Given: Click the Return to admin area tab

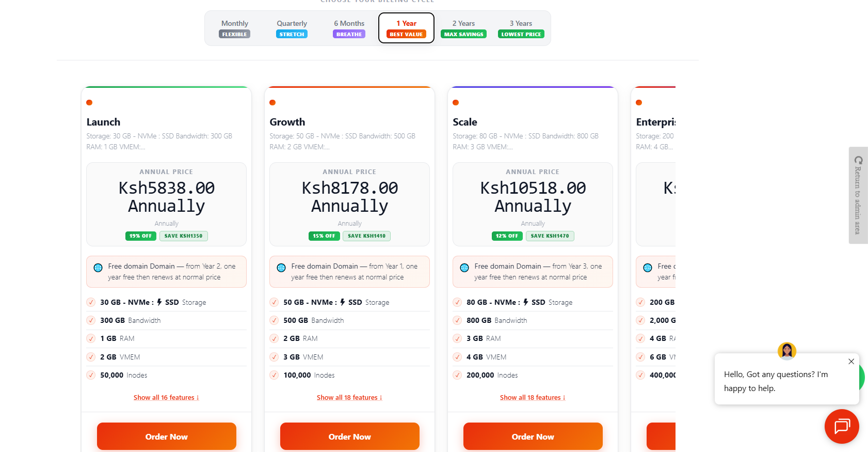Looking at the screenshot, I should [858, 195].
